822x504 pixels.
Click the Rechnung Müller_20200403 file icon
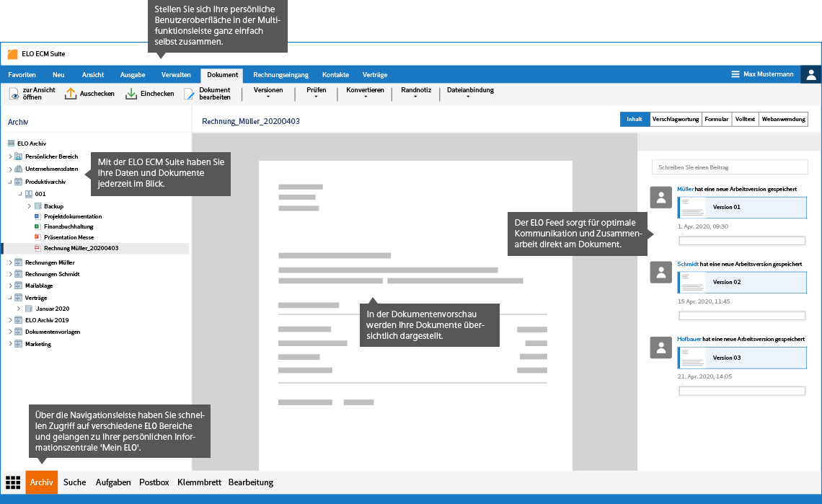coord(37,248)
